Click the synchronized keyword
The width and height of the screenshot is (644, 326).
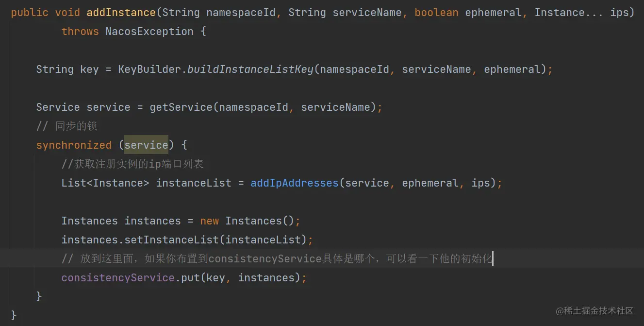[x=74, y=145]
